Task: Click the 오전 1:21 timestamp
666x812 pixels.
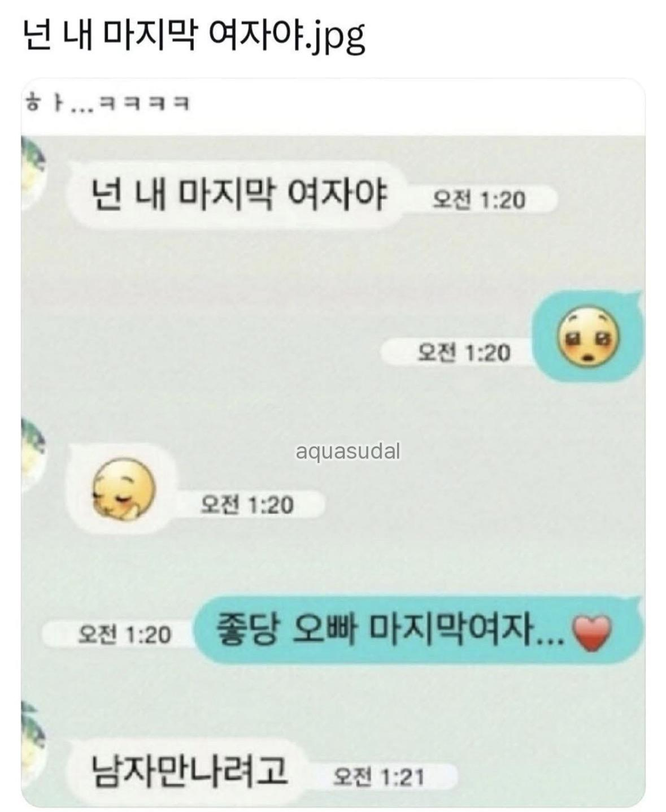Action: coord(378,777)
